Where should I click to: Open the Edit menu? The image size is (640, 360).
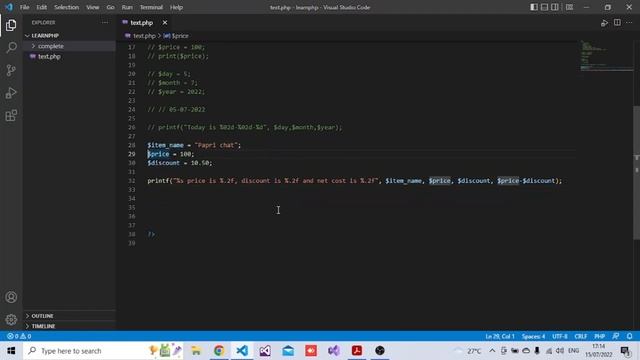click(x=41, y=7)
